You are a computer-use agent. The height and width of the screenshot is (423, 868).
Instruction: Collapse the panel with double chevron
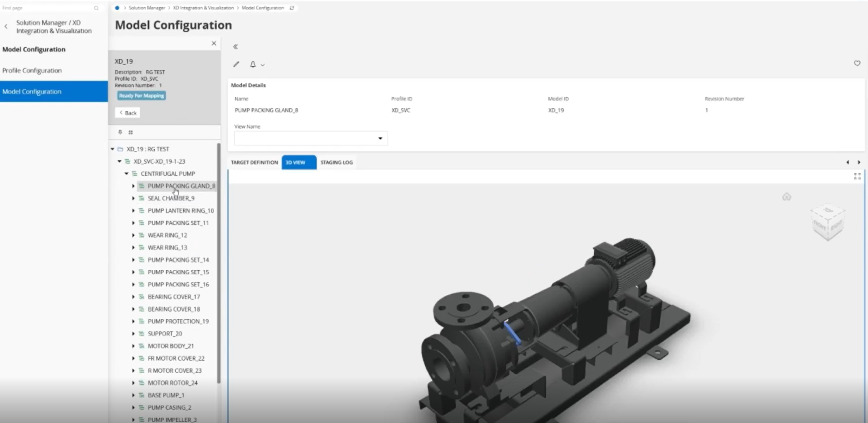[x=235, y=47]
